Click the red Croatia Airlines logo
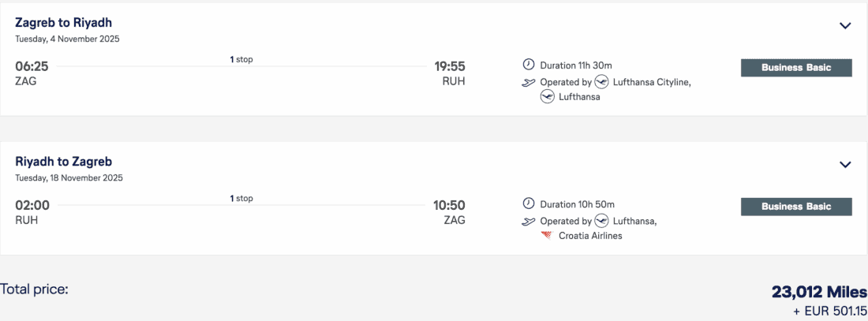The image size is (868, 321). [x=546, y=236]
